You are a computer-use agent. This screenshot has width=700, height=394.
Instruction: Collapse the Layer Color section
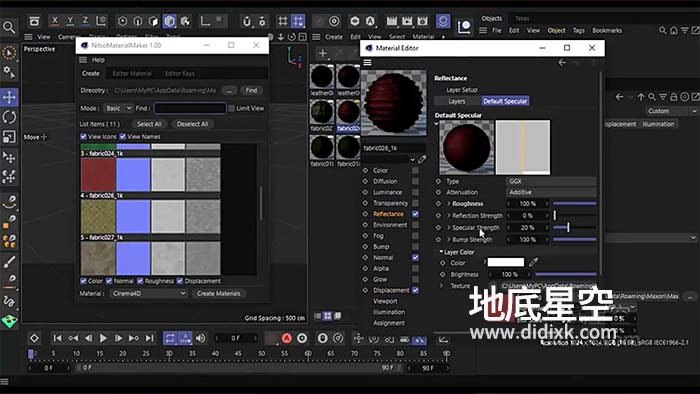[x=441, y=252]
